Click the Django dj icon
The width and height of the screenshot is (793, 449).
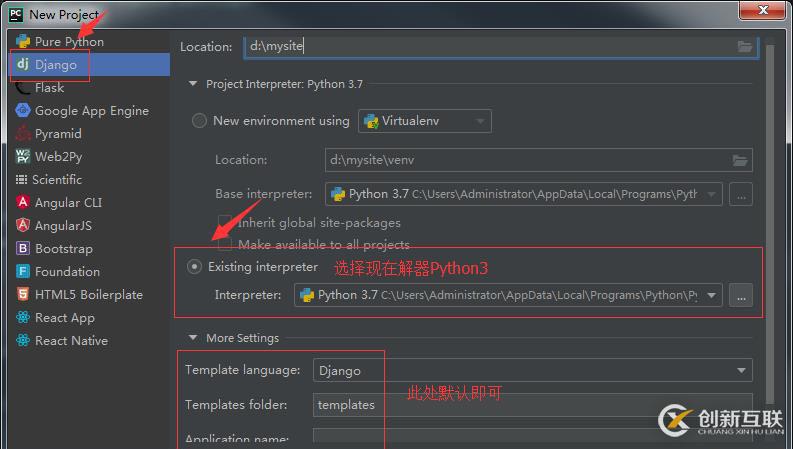point(23,64)
